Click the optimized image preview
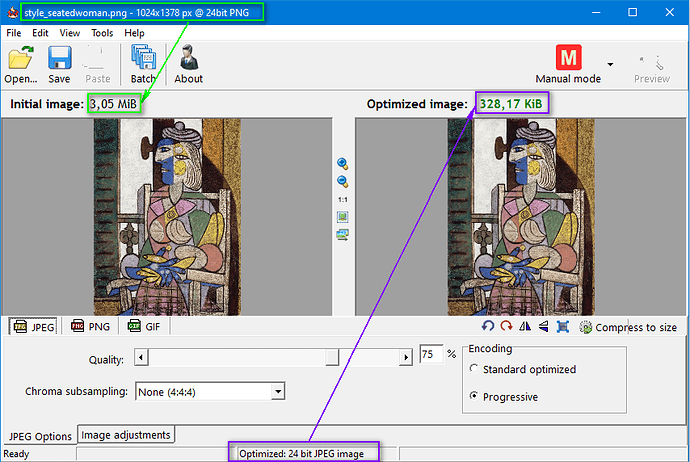 (x=521, y=217)
